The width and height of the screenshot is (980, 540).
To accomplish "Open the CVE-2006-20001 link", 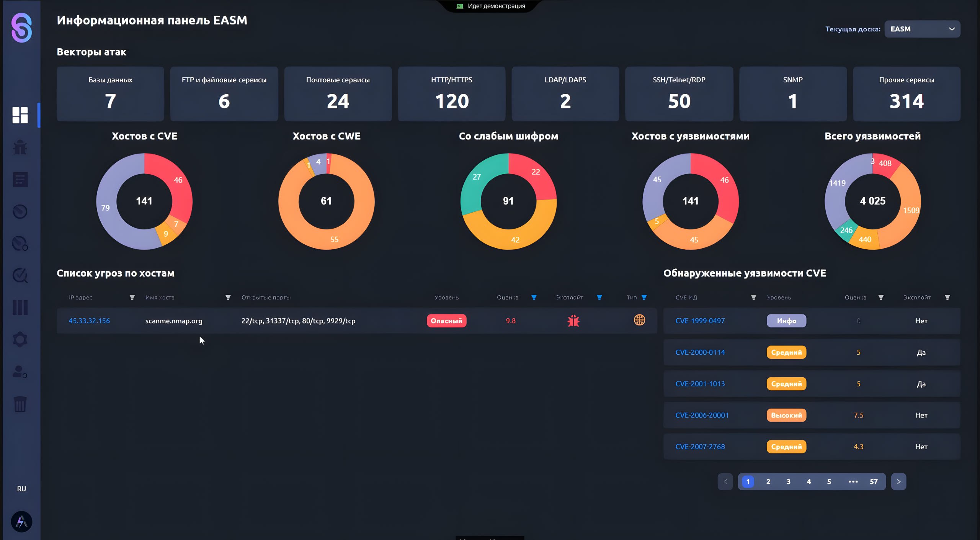I will click(x=702, y=415).
